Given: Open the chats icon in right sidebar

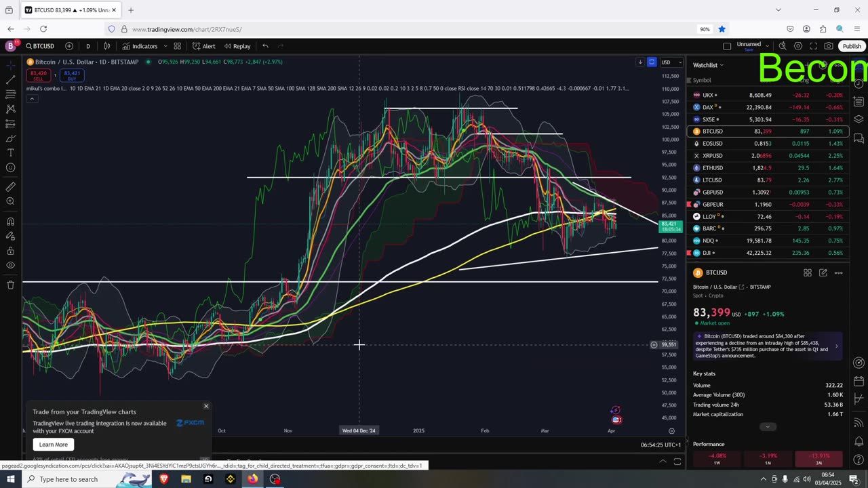Looking at the screenshot, I should [859, 138].
